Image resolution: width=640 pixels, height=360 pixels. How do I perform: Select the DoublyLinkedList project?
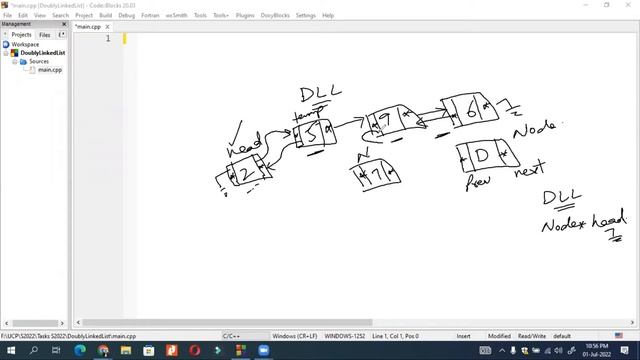tap(43, 53)
